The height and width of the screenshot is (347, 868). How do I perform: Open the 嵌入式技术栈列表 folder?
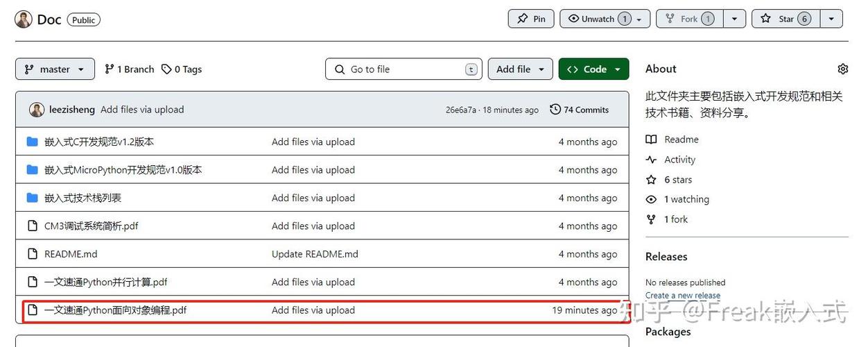(83, 198)
